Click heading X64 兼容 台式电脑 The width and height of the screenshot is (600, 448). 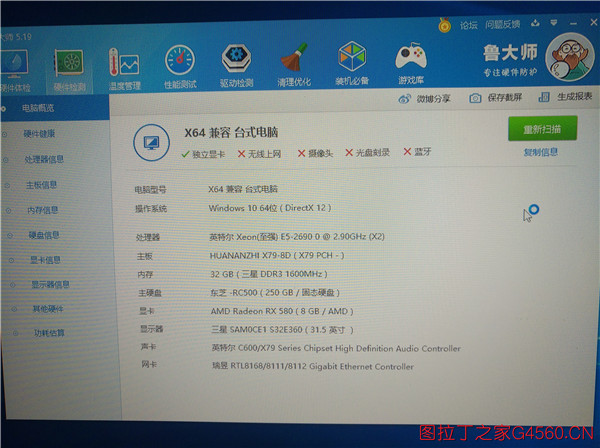pyautogui.click(x=231, y=132)
